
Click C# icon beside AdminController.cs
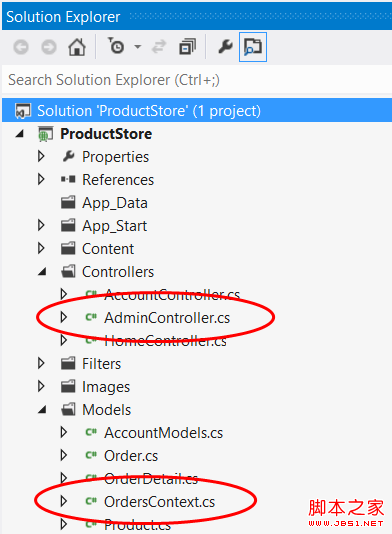[91, 317]
